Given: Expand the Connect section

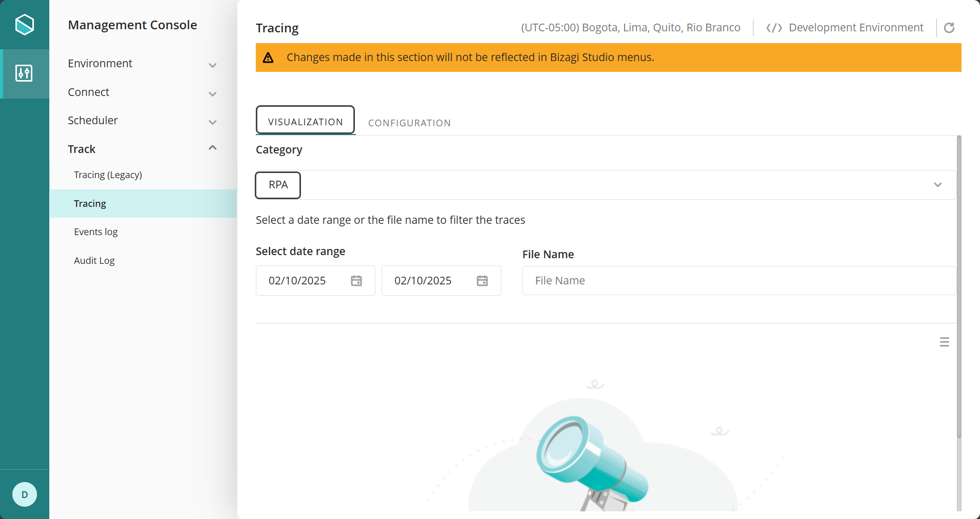Looking at the screenshot, I should 213,94.
